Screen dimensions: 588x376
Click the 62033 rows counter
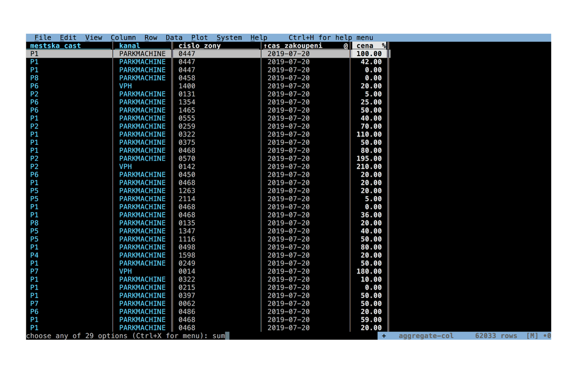496,336
